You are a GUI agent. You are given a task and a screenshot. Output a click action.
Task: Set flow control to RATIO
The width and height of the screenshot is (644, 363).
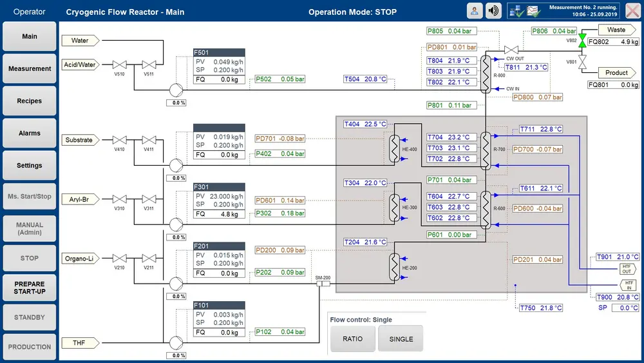(353, 338)
